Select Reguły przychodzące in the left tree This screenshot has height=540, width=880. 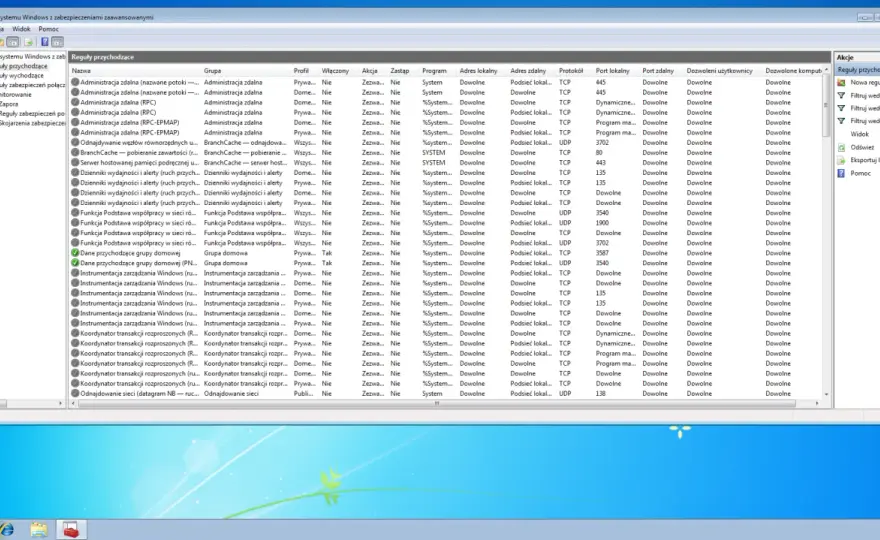pos(24,66)
